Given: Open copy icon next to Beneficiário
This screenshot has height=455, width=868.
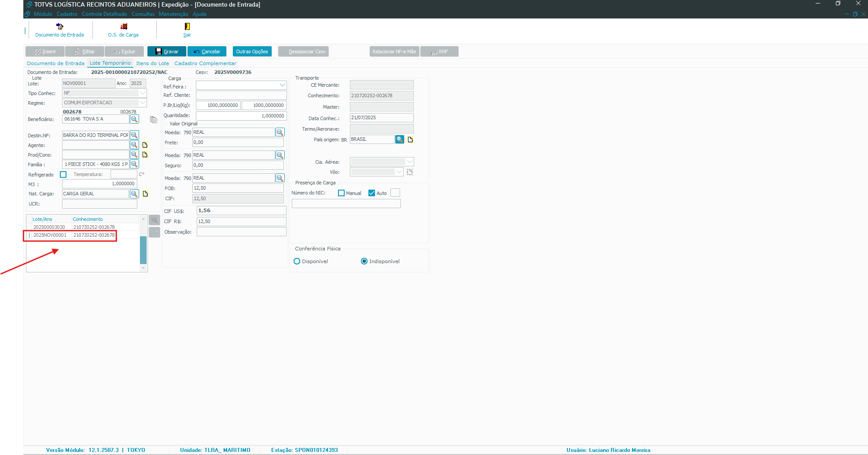Looking at the screenshot, I should [x=153, y=120].
